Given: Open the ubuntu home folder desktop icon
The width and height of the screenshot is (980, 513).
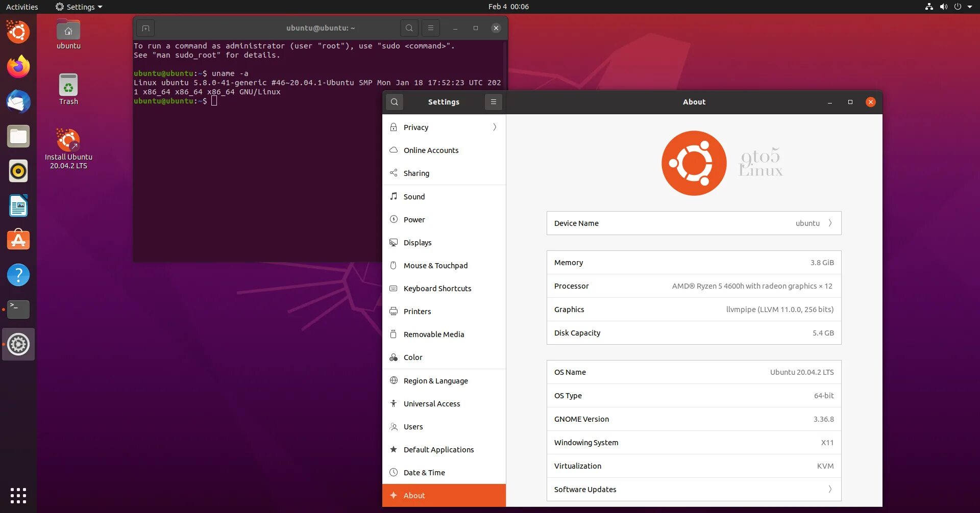Looking at the screenshot, I should click(68, 34).
